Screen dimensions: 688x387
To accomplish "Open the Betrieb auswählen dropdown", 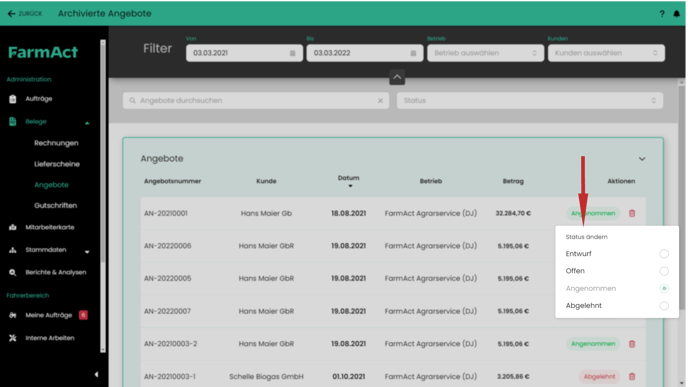I will click(x=485, y=53).
